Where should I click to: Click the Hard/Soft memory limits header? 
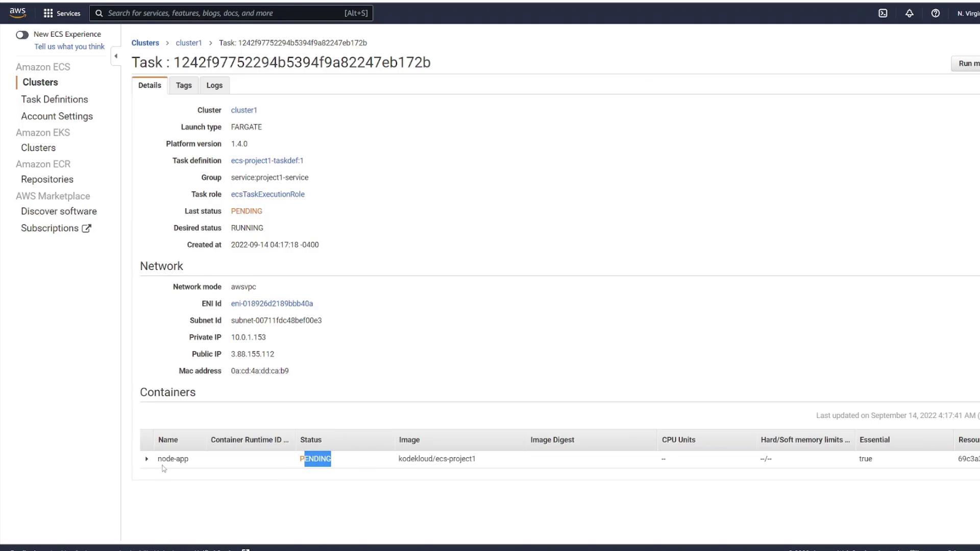[x=805, y=440]
